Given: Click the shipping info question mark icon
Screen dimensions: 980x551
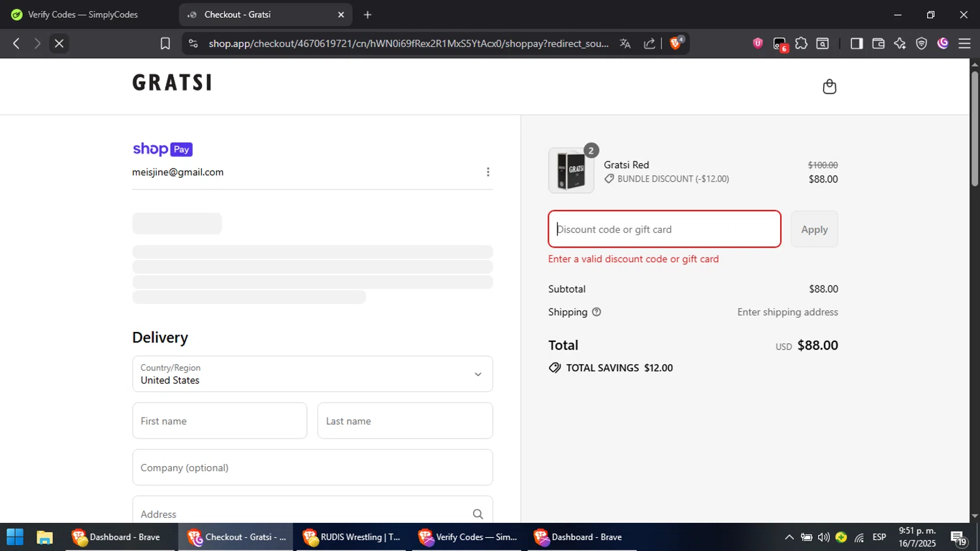Looking at the screenshot, I should coord(596,312).
